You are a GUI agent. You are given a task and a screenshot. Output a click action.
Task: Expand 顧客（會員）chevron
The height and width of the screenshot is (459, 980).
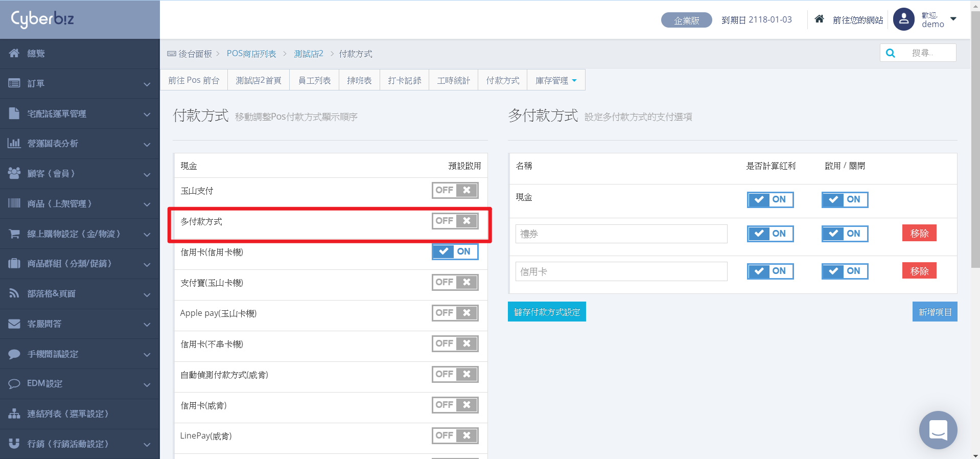click(147, 174)
